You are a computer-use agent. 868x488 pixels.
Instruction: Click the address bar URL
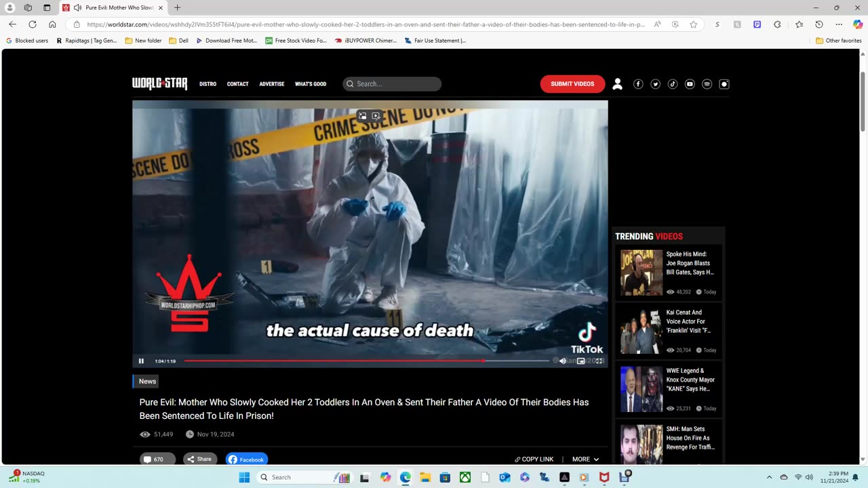[366, 24]
